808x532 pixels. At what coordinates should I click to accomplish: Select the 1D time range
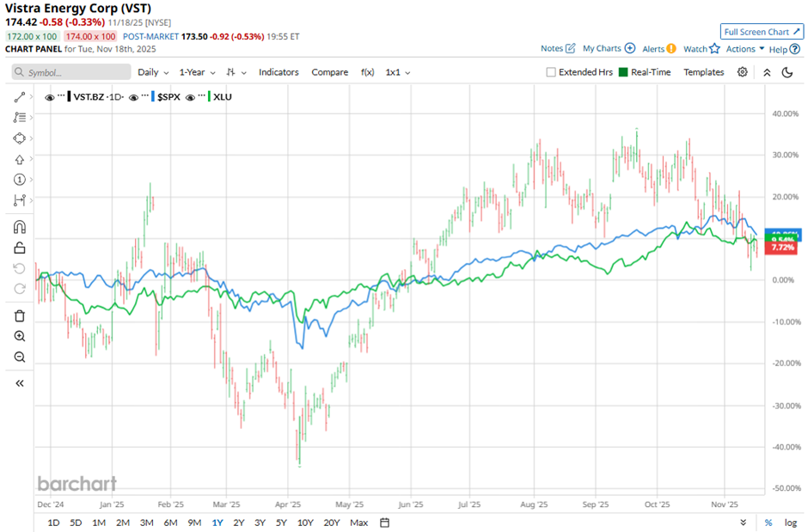(53, 523)
